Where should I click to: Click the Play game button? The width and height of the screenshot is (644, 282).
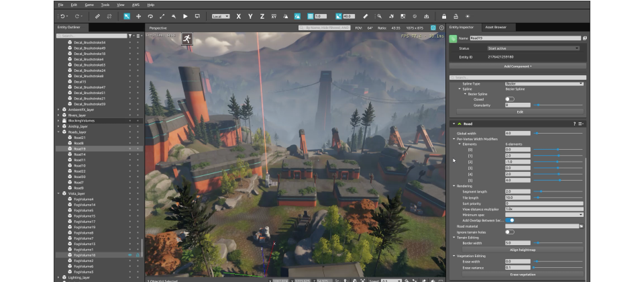pyautogui.click(x=185, y=16)
